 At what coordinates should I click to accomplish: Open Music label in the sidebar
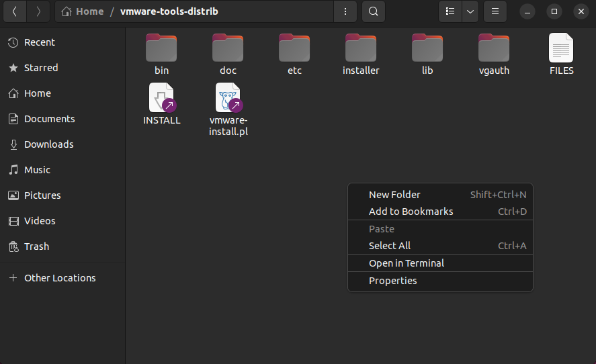pos(37,169)
